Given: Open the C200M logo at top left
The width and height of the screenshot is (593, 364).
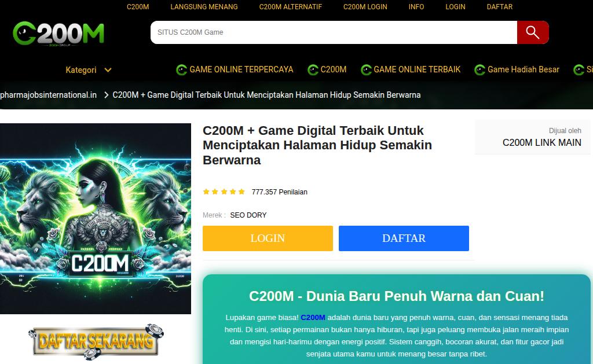Looking at the screenshot, I should (x=58, y=34).
